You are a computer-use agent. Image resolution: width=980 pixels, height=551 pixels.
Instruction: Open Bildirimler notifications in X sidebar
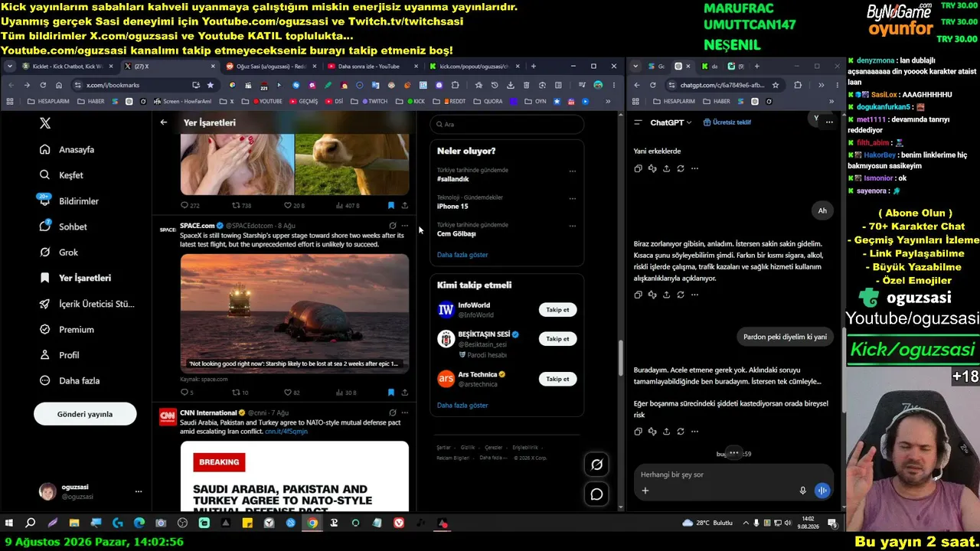point(69,201)
